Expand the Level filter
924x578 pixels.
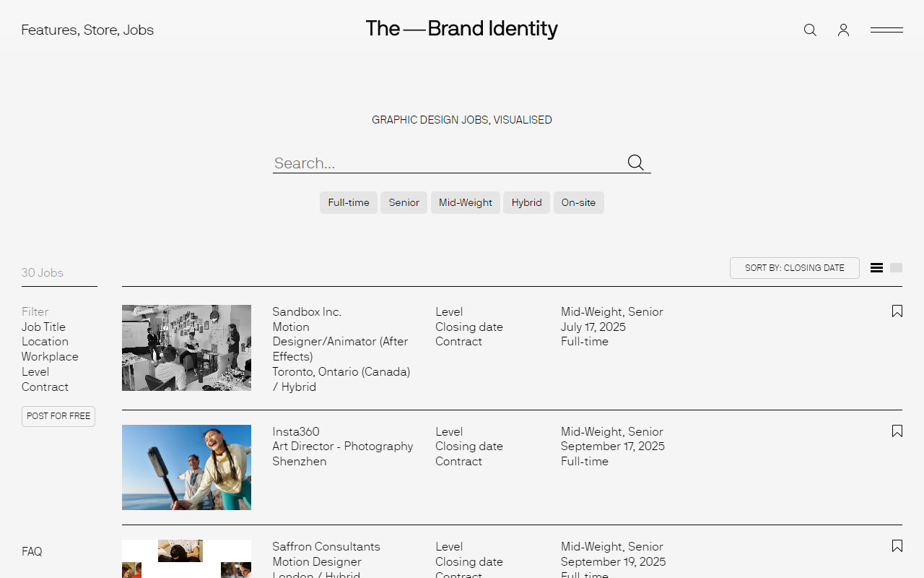coord(35,371)
